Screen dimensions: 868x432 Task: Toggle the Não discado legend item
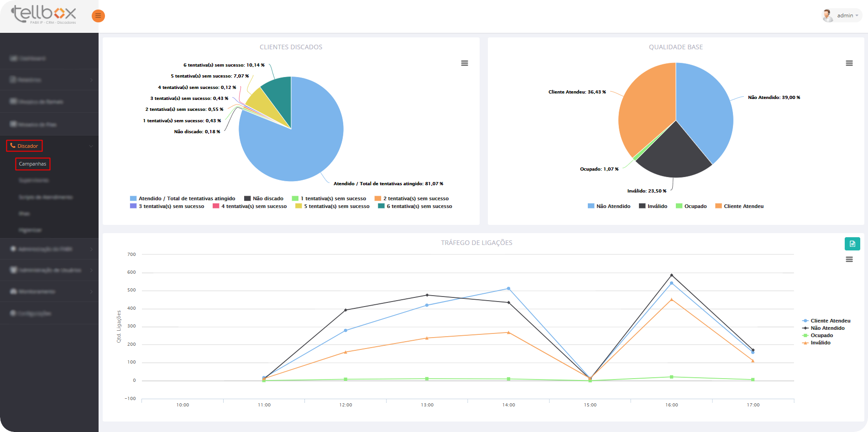(x=267, y=198)
